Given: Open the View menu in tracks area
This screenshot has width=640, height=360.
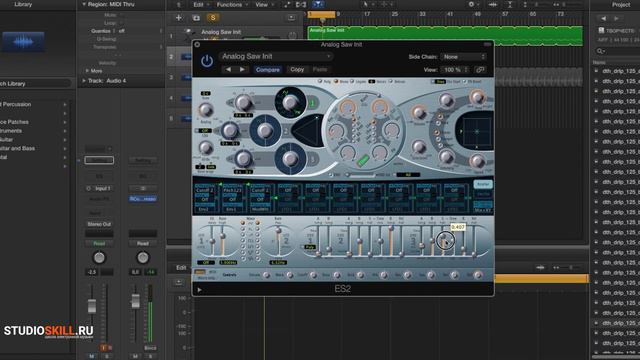Looking at the screenshot, I should [263, 4].
